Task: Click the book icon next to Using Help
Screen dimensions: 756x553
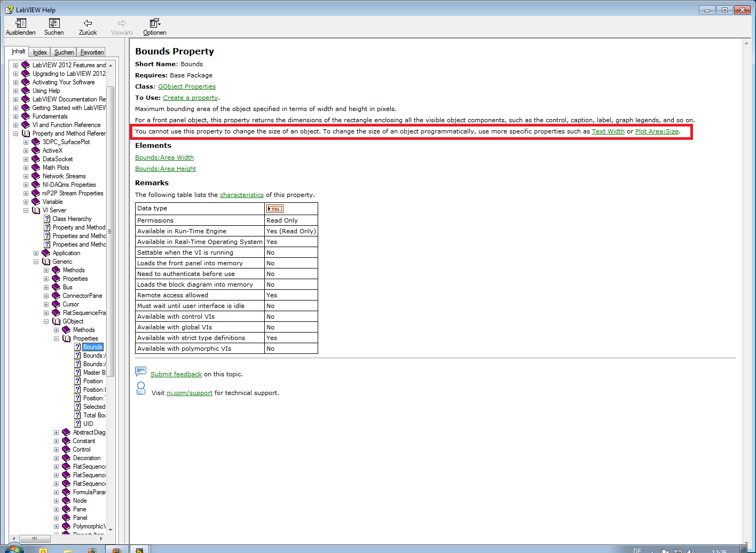Action: click(x=26, y=91)
